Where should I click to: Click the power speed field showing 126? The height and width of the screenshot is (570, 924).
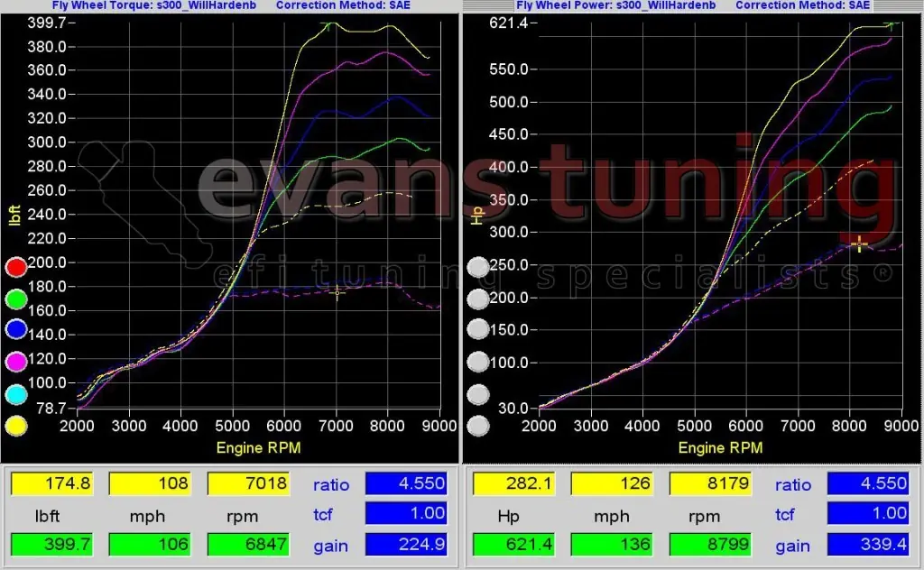[613, 483]
